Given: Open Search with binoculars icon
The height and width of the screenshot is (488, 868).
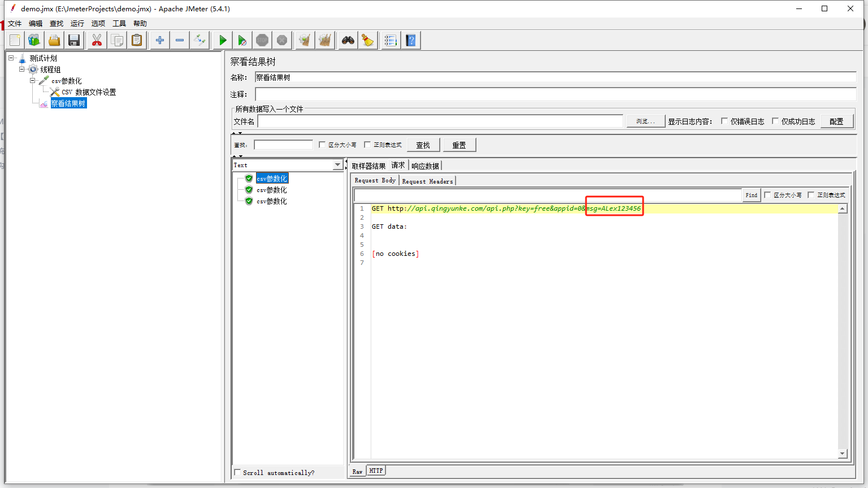Looking at the screenshot, I should click(x=348, y=40).
